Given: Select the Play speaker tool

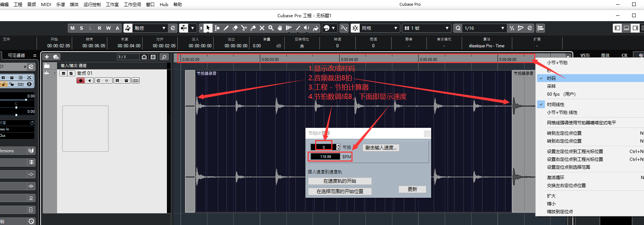Looking at the screenshot, I should 307,28.
